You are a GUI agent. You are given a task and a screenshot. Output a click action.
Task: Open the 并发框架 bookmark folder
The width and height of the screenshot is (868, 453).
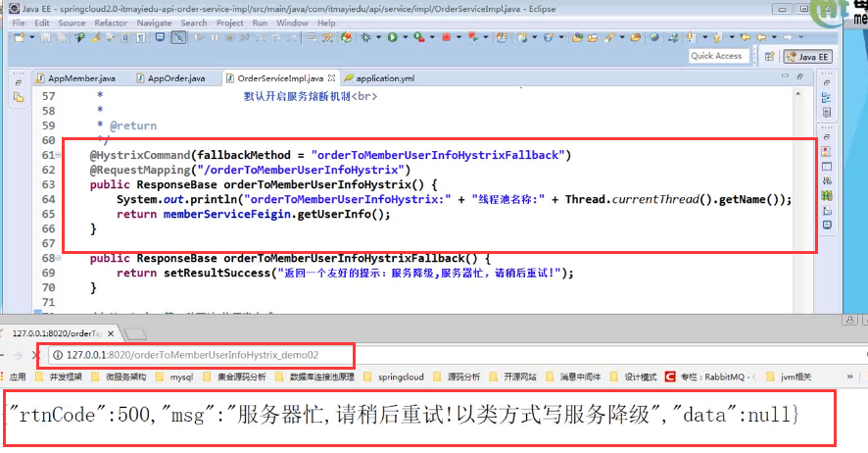tap(59, 377)
